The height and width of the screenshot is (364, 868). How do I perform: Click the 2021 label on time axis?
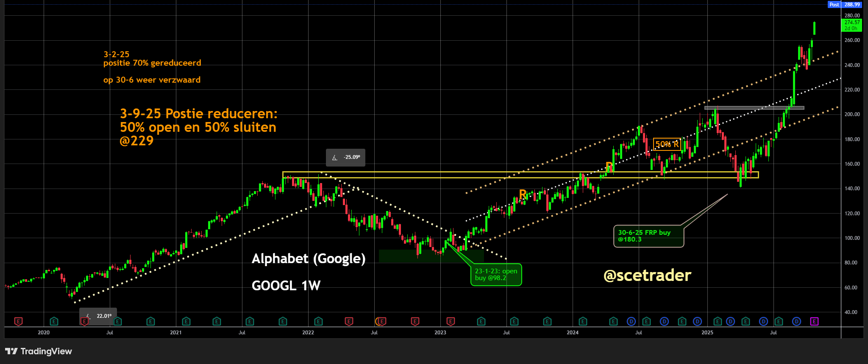pos(176,333)
